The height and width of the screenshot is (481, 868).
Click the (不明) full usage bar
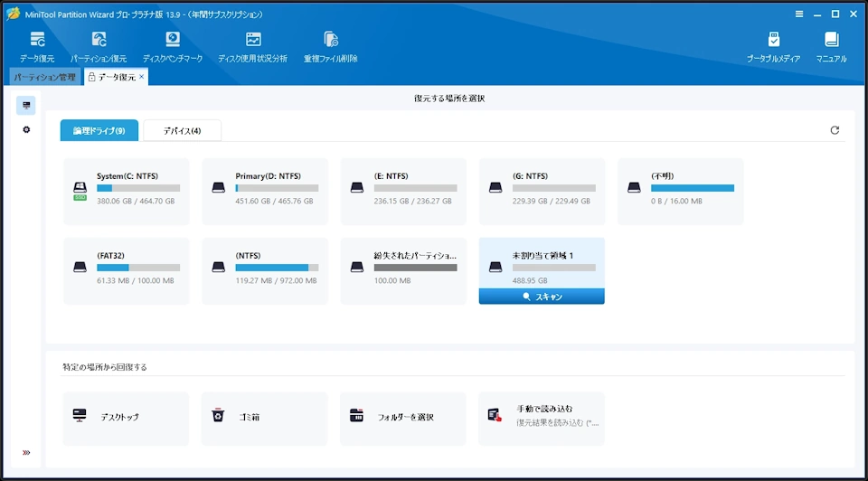(x=693, y=188)
